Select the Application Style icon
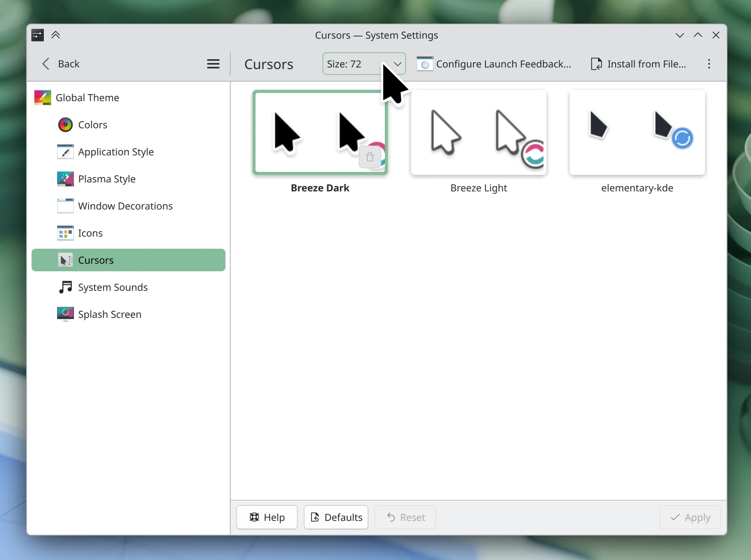 tap(65, 152)
